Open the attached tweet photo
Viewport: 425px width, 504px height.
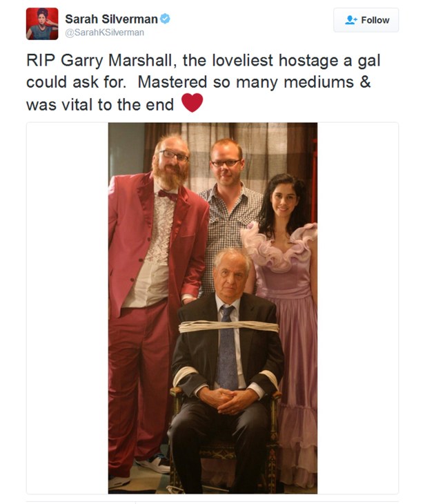(x=212, y=308)
